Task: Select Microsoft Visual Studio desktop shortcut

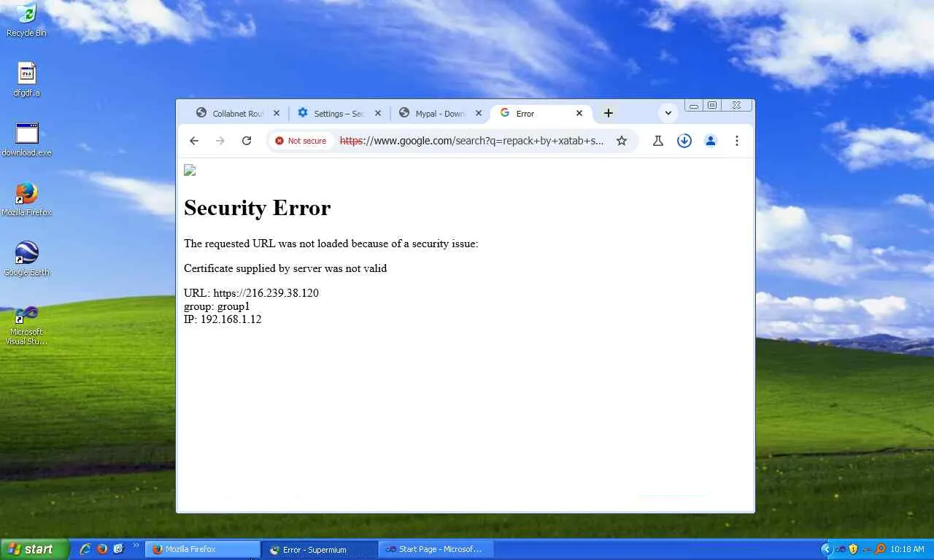Action: click(26, 324)
